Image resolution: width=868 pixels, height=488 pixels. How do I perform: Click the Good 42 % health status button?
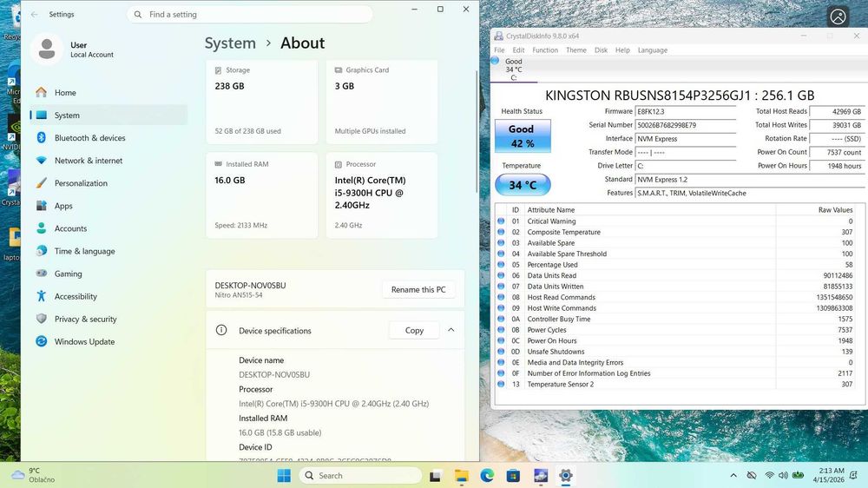pyautogui.click(x=522, y=136)
